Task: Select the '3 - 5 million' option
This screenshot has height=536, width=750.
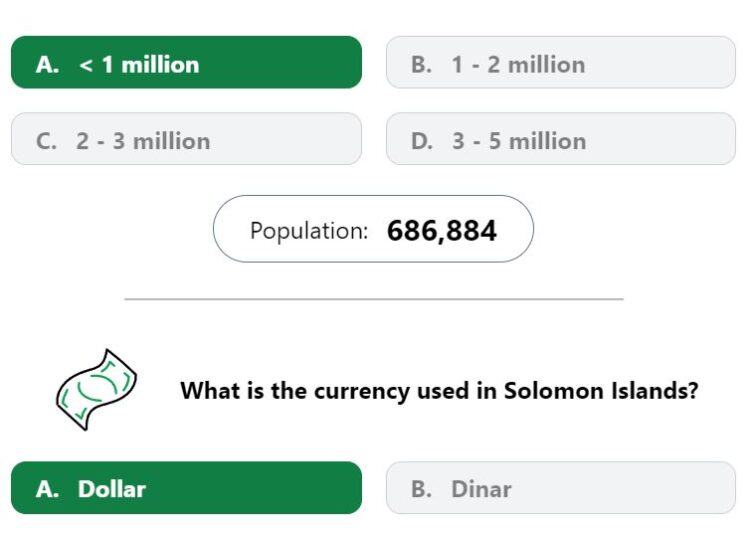Action: click(x=561, y=139)
